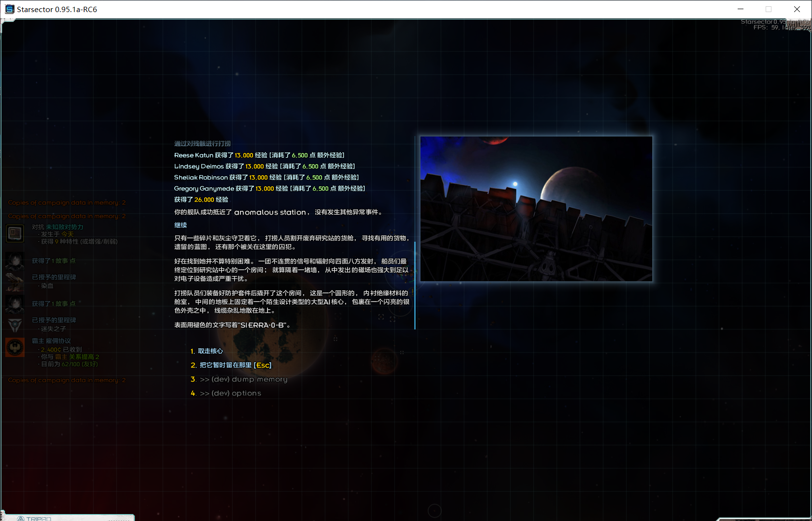
Task: Click the Hegemony hiring agreement log entry
Action: [51, 341]
